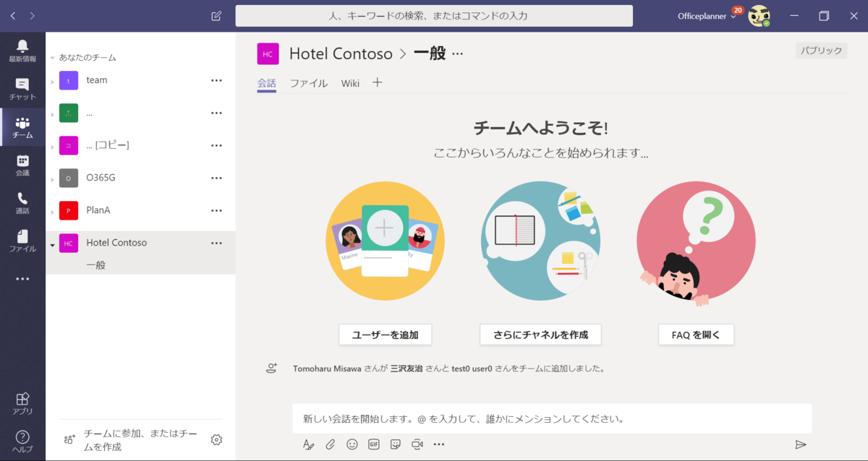Click the Hotel Contoso HC avatar in header
The image size is (868, 461).
268,53
